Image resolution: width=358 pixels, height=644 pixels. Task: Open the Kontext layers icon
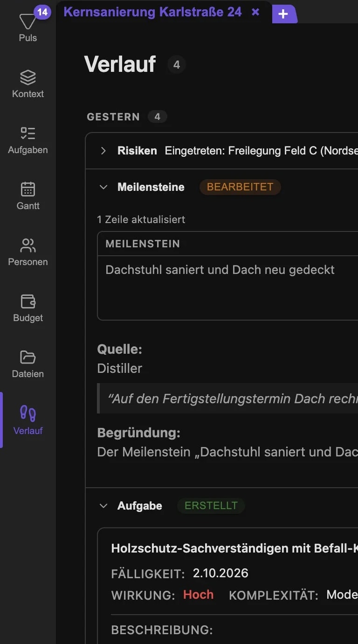coord(28,77)
